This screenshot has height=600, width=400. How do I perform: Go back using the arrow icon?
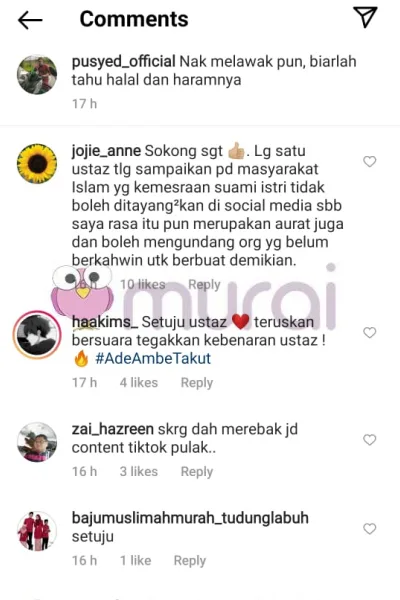30,20
